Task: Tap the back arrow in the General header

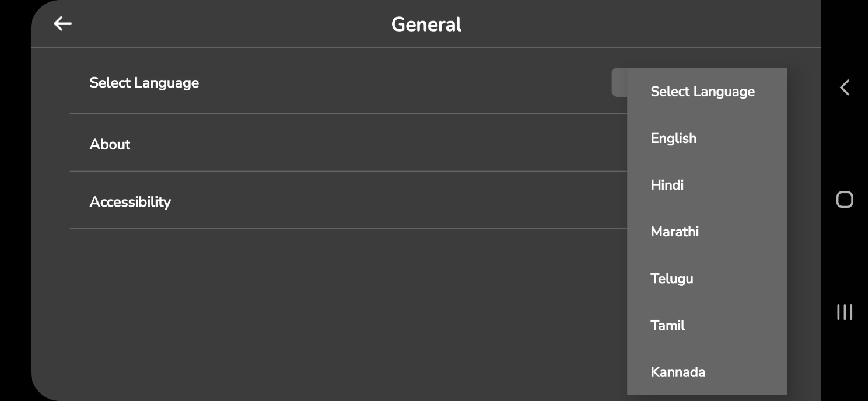Action: pyautogui.click(x=62, y=23)
